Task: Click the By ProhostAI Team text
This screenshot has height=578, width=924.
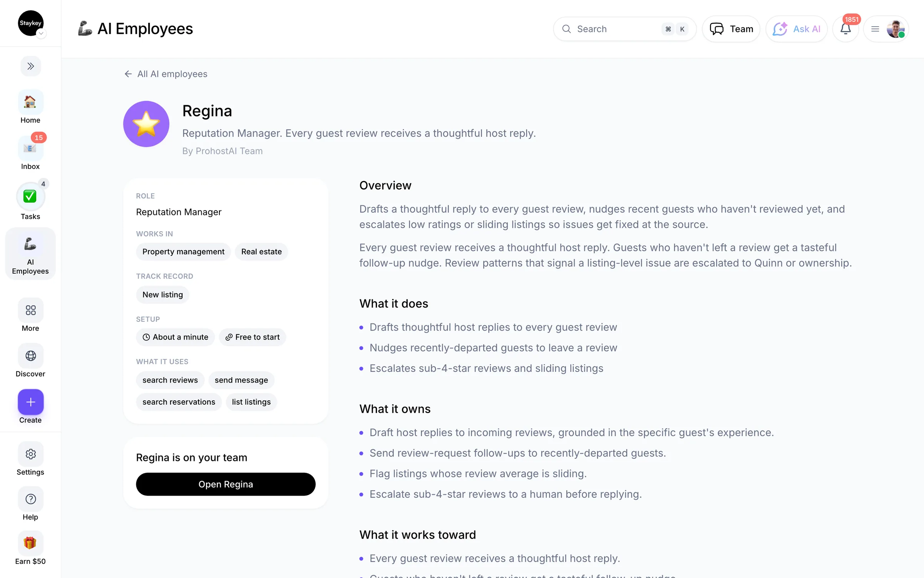Action: tap(223, 151)
